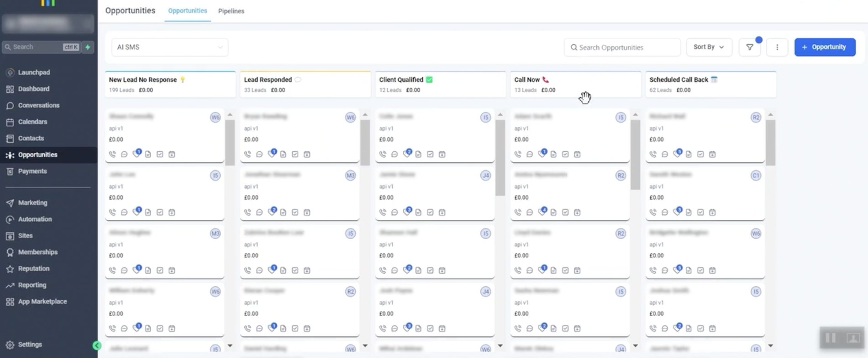Switch to the Pipelines tab
The height and width of the screenshot is (358, 868).
[231, 11]
